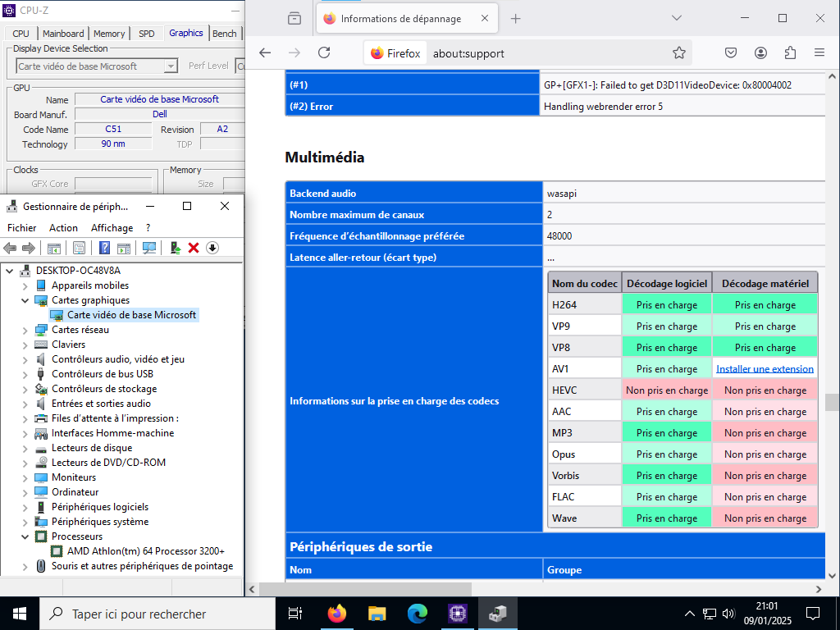Open the Firefox View icon beside tabs
Screen dimensions: 840x630
294,18
